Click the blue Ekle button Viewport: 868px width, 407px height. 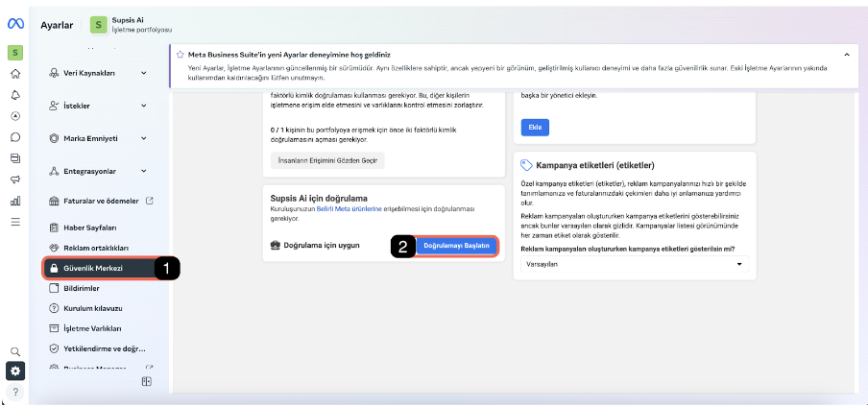535,128
